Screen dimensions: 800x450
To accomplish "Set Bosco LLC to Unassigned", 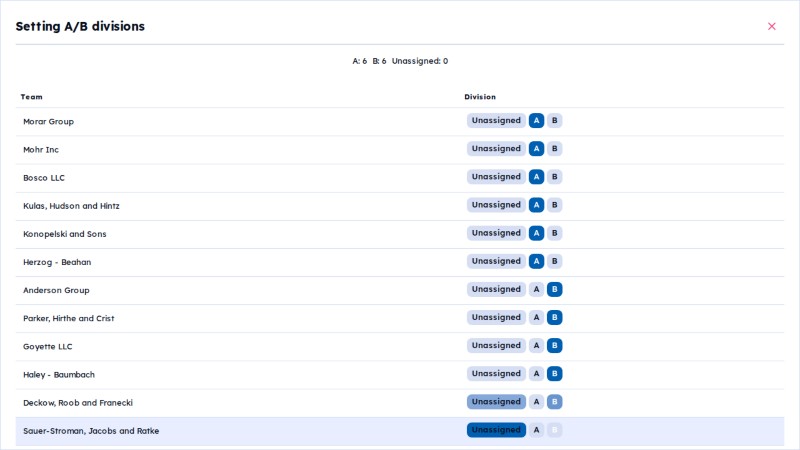I will pyautogui.click(x=496, y=177).
